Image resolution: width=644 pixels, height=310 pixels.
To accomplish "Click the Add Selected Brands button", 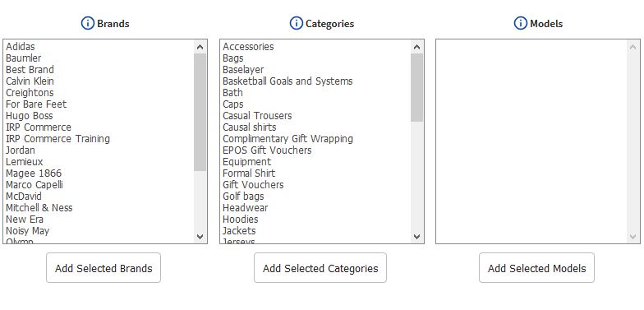I will click(103, 268).
